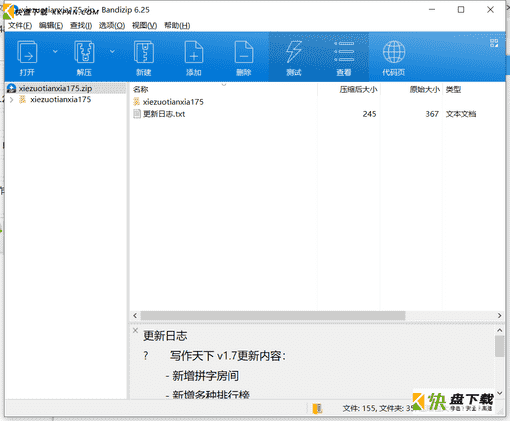Click the horizontal scrollbar right arrow
Image resolution: width=510 pixels, height=421 pixels.
click(499, 315)
